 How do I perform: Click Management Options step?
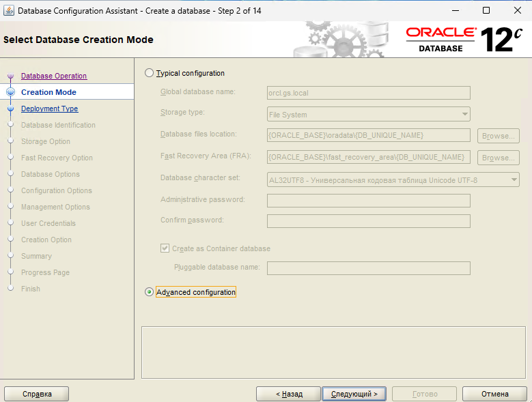click(x=55, y=207)
